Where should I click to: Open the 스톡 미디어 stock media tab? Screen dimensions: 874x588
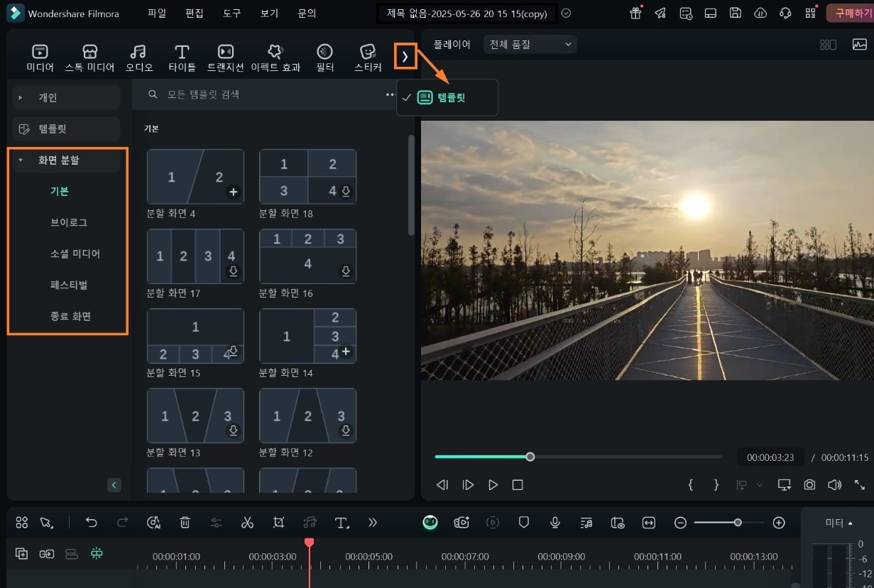coord(89,58)
